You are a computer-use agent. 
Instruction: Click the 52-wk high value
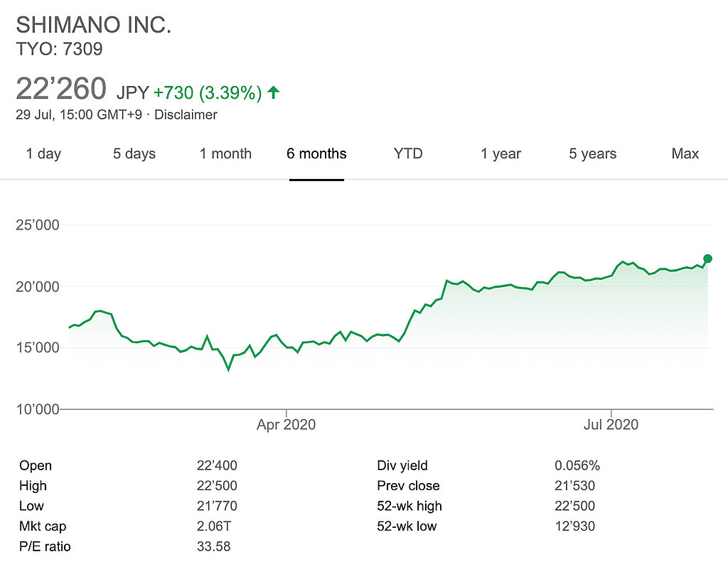tap(574, 506)
